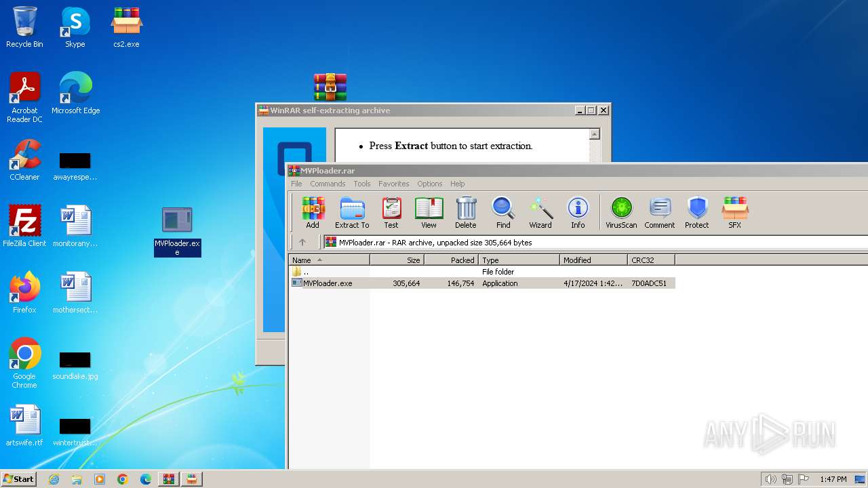The width and height of the screenshot is (868, 488).
Task: Select the Google Chrome desktop shortcut
Action: click(x=24, y=363)
